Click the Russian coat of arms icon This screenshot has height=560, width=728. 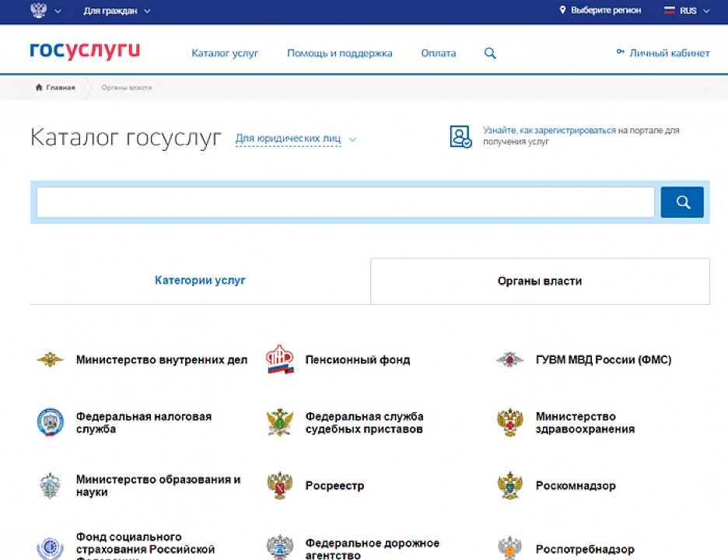click(x=38, y=10)
